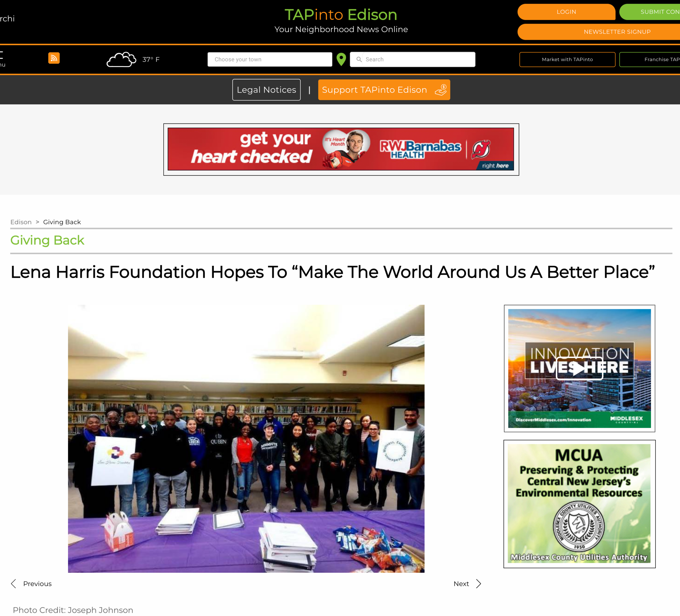Click the green location pin icon
Screen dimensions: 680x616
[x=341, y=59]
